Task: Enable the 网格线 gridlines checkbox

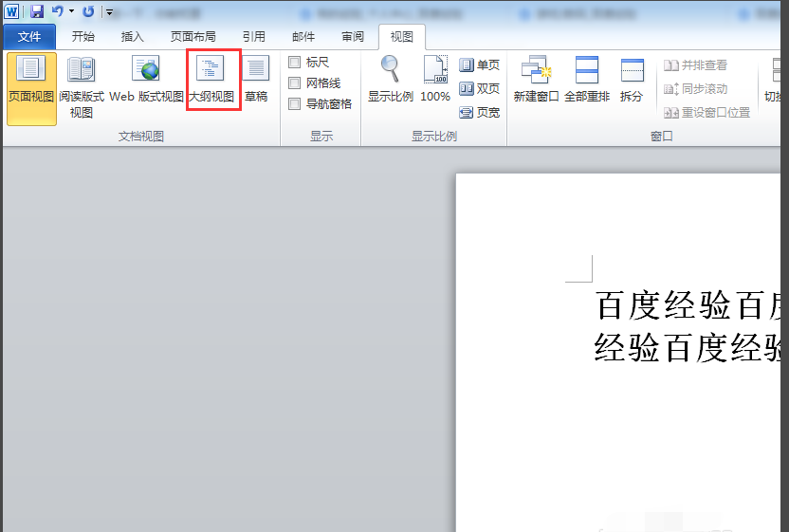Action: [x=294, y=83]
